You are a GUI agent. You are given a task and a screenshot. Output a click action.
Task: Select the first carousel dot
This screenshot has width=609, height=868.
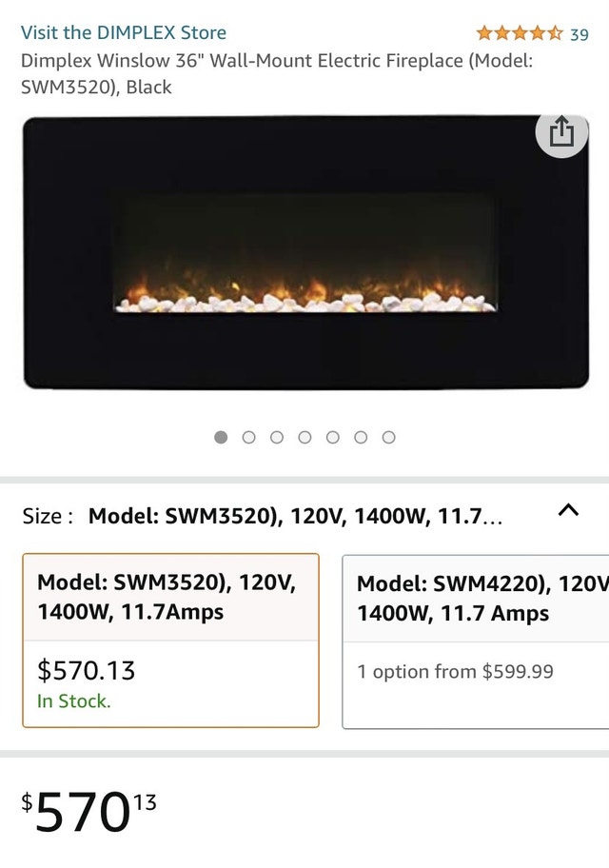click(x=221, y=438)
